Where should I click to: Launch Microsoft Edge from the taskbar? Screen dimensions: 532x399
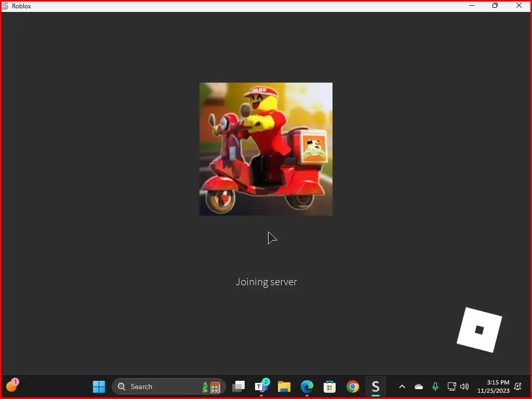point(307,387)
